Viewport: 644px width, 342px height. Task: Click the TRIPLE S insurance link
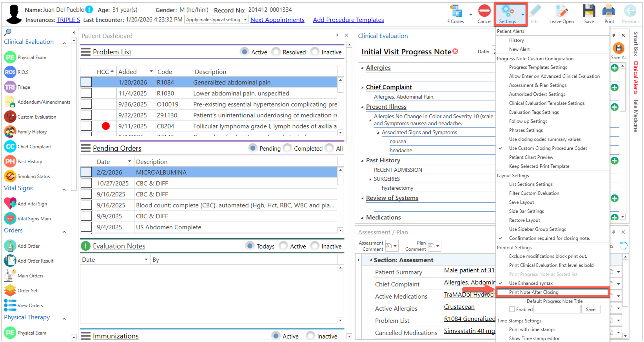(x=68, y=20)
